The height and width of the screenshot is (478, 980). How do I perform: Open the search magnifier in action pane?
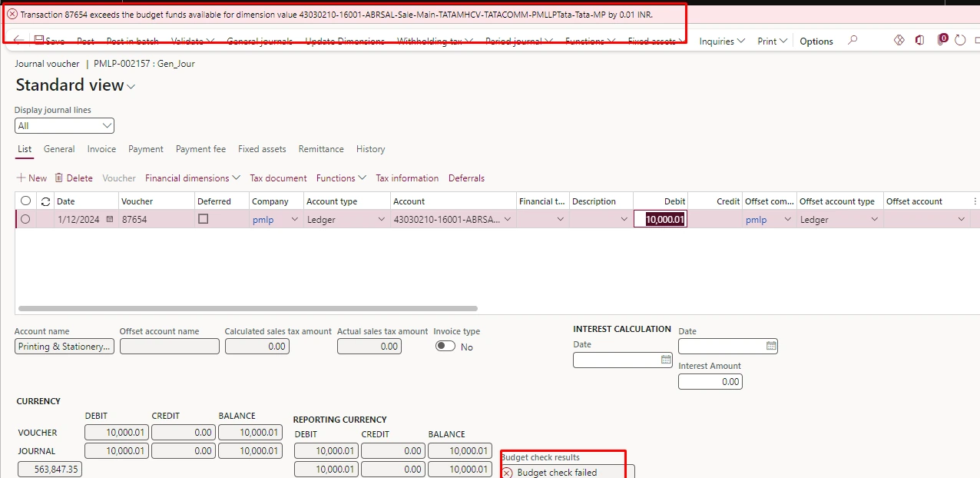(x=853, y=41)
